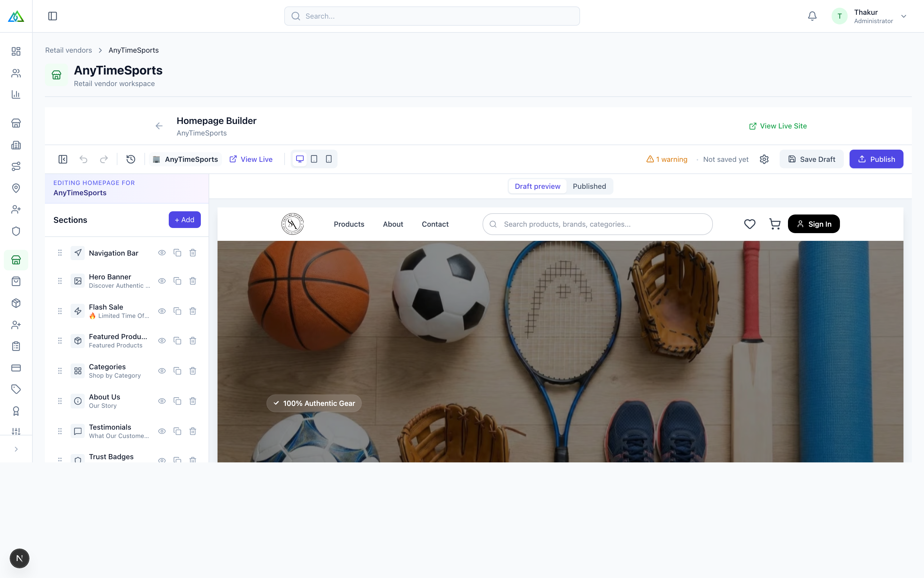This screenshot has height=578, width=924.
Task: Delete the Categories section
Action: 193,371
